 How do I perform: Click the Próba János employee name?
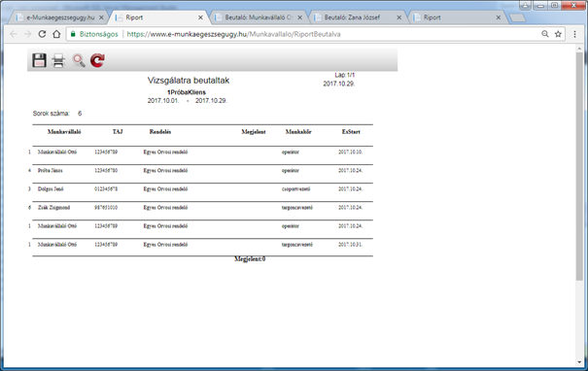pos(51,171)
